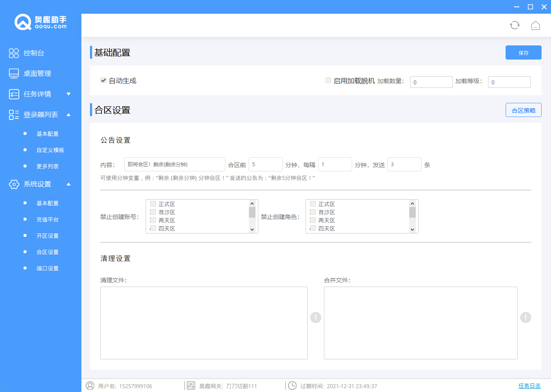
Task: Click the info icon beside 合并文件 box
Action: tap(526, 317)
